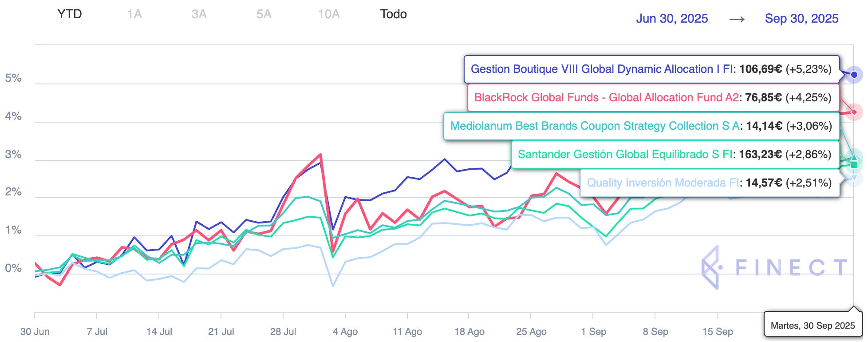Click the 21 Jul axis label
Viewport: 868px width, 342px height.
click(x=221, y=332)
